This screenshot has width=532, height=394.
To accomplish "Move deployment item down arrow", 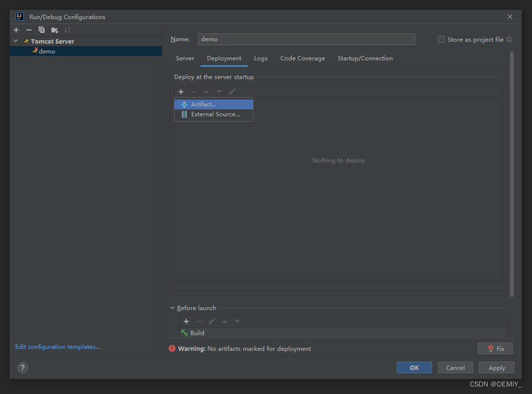I will click(219, 92).
